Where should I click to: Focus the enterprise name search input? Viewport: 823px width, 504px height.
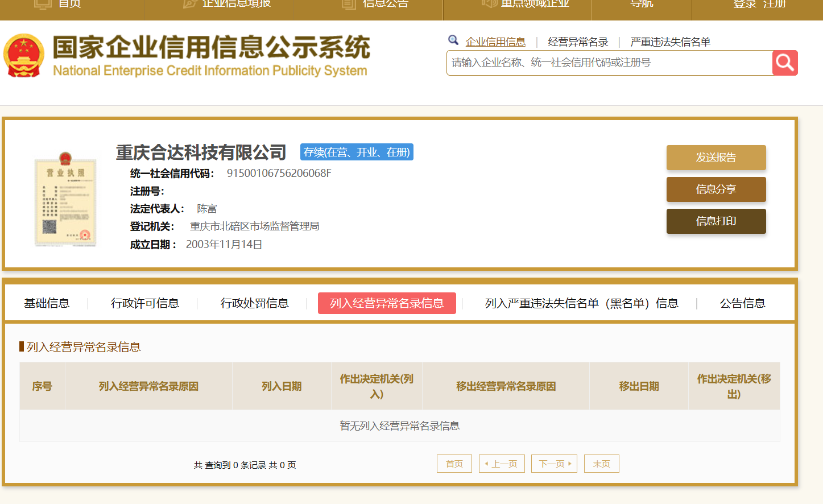tap(609, 63)
